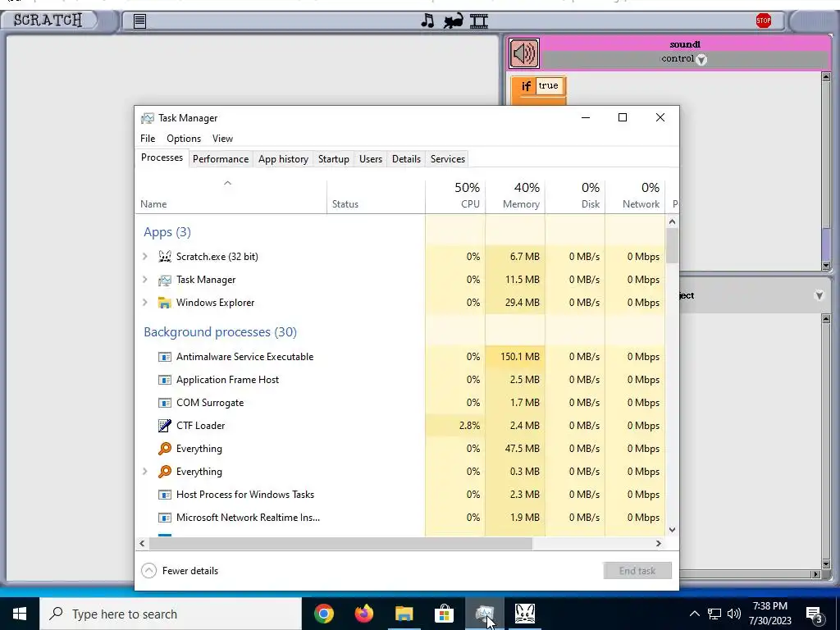The height and width of the screenshot is (630, 840).
Task: Switch to the Services tab
Action: (x=448, y=158)
